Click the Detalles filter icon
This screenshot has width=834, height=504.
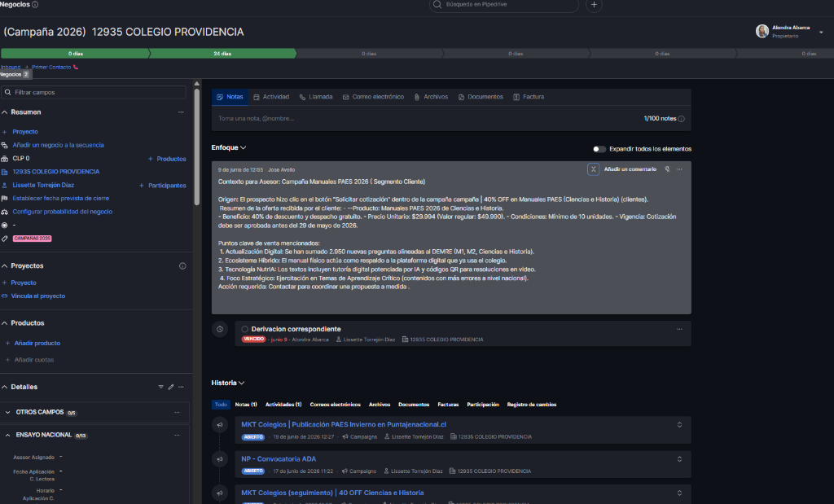[x=160, y=387]
